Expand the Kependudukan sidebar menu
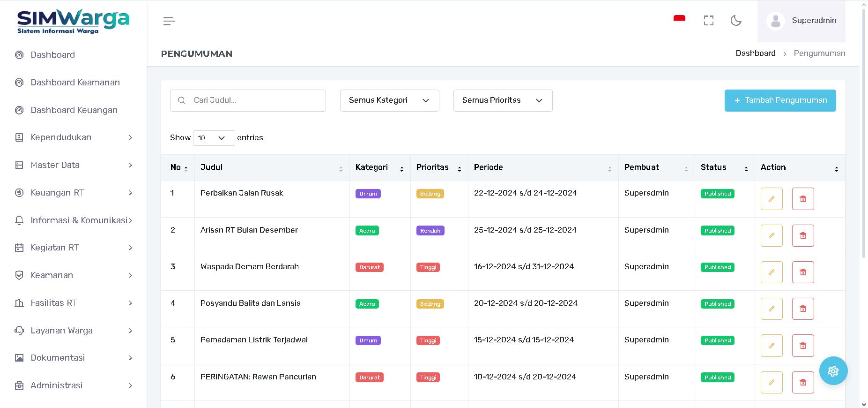This screenshot has width=868, height=408. 74,137
